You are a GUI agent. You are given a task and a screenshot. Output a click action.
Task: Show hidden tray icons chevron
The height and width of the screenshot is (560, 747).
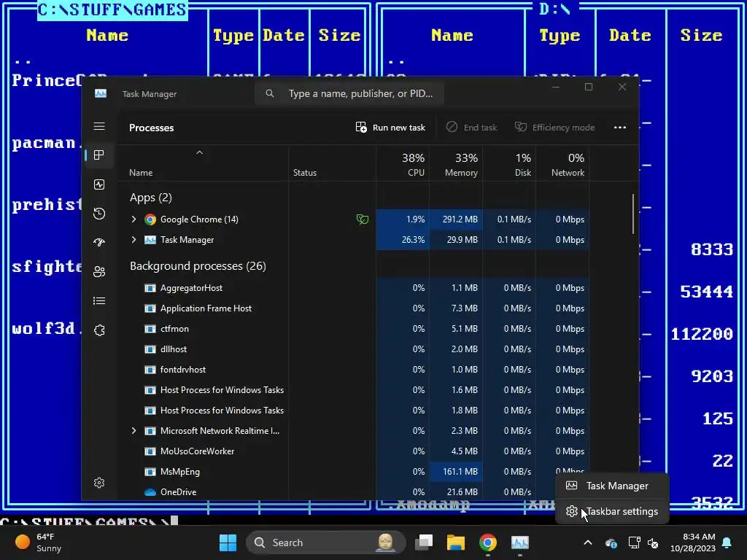coord(588,542)
